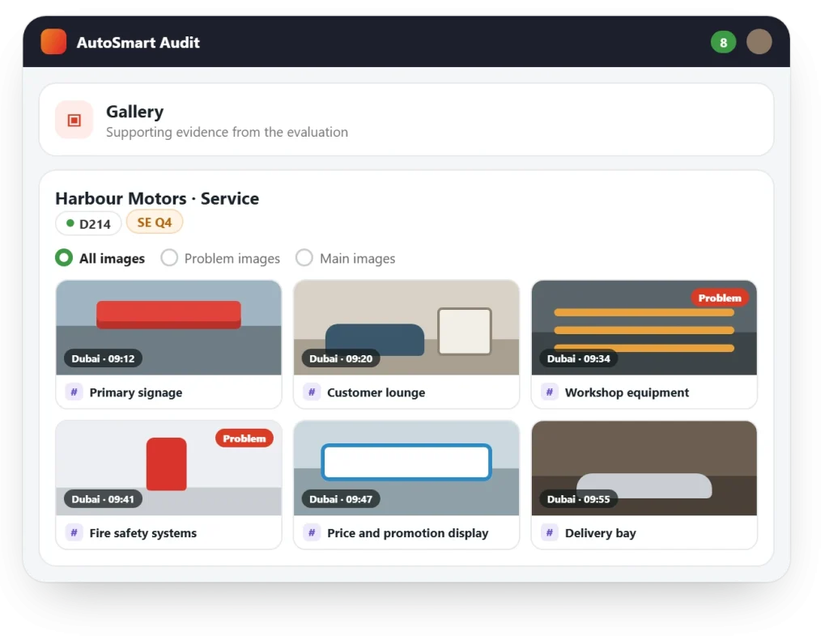The width and height of the screenshot is (829, 644).
Task: Open the Fire safety systems photo thumbnail
Action: tap(168, 468)
